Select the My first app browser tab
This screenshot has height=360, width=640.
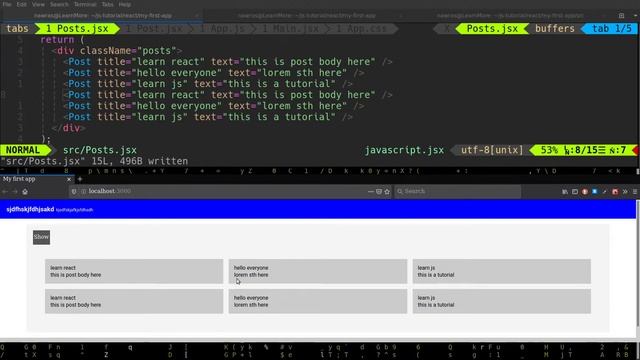pos(36,179)
